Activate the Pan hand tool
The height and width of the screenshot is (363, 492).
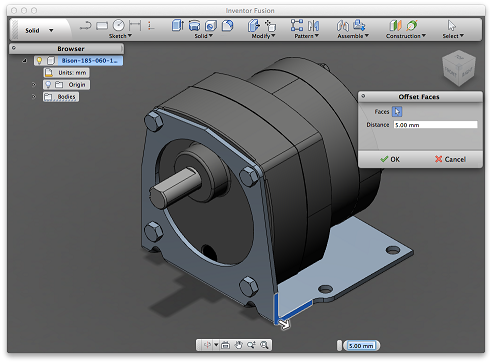238,345
